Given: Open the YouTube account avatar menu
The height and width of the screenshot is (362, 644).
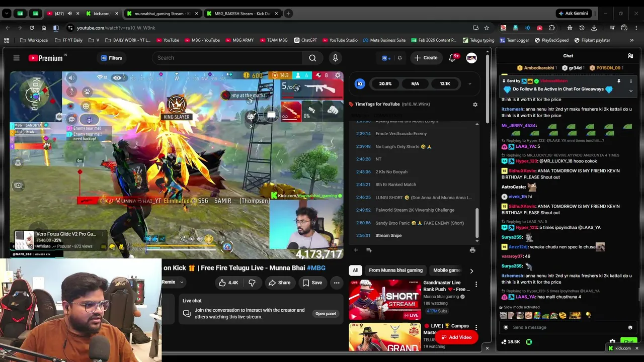Looking at the screenshot, I should click(471, 58).
